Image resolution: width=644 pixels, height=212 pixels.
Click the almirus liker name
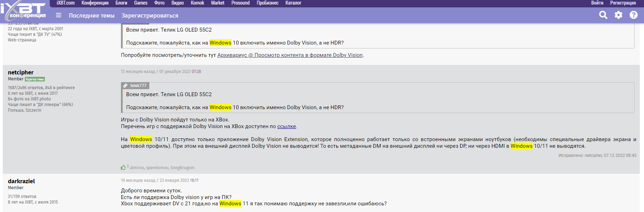(137, 168)
